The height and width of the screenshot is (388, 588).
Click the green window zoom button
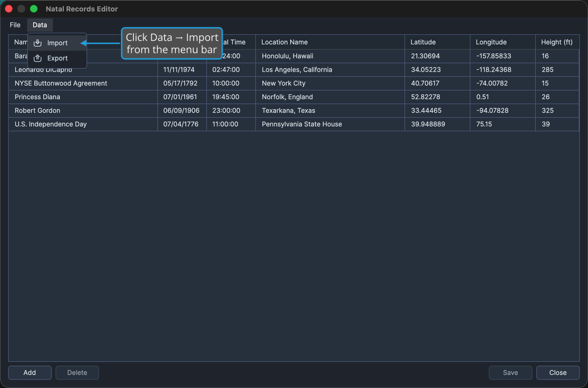tap(34, 9)
